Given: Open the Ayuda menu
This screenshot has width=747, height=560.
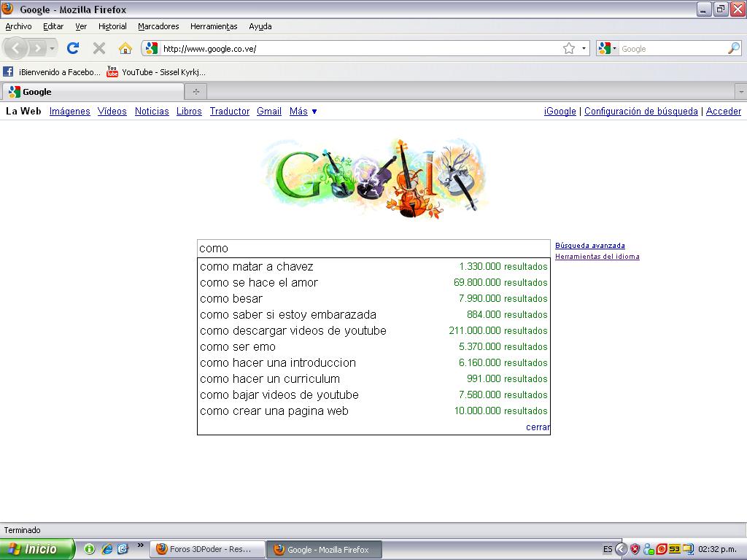Looking at the screenshot, I should (x=260, y=26).
